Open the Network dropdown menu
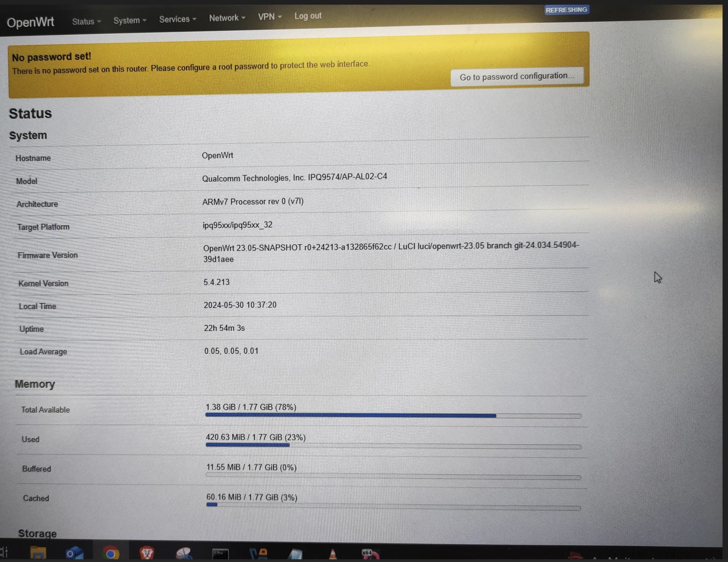The width and height of the screenshot is (728, 562). [227, 18]
